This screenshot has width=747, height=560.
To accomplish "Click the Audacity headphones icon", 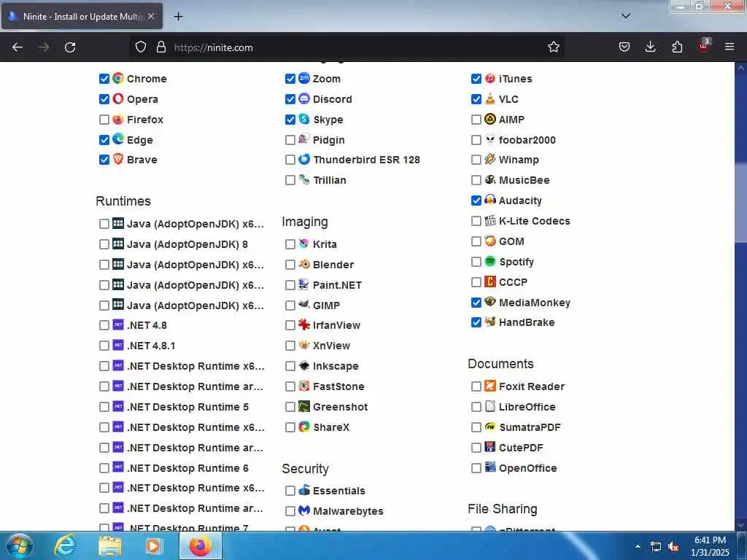I will (489, 200).
